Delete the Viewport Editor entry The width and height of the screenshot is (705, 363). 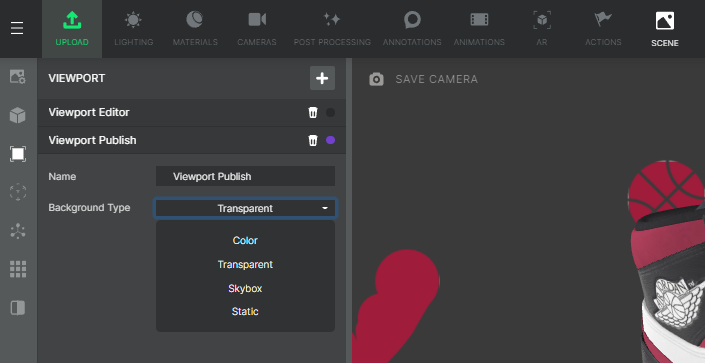tap(313, 112)
